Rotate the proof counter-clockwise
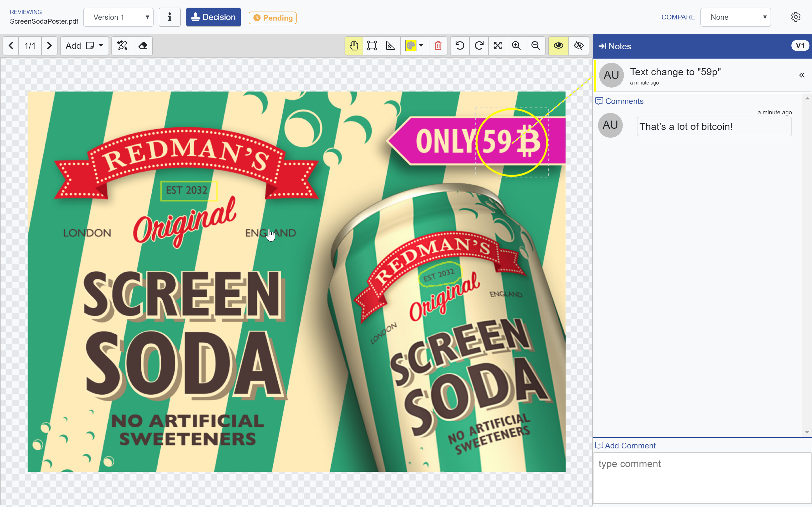The height and width of the screenshot is (507, 812). [460, 46]
